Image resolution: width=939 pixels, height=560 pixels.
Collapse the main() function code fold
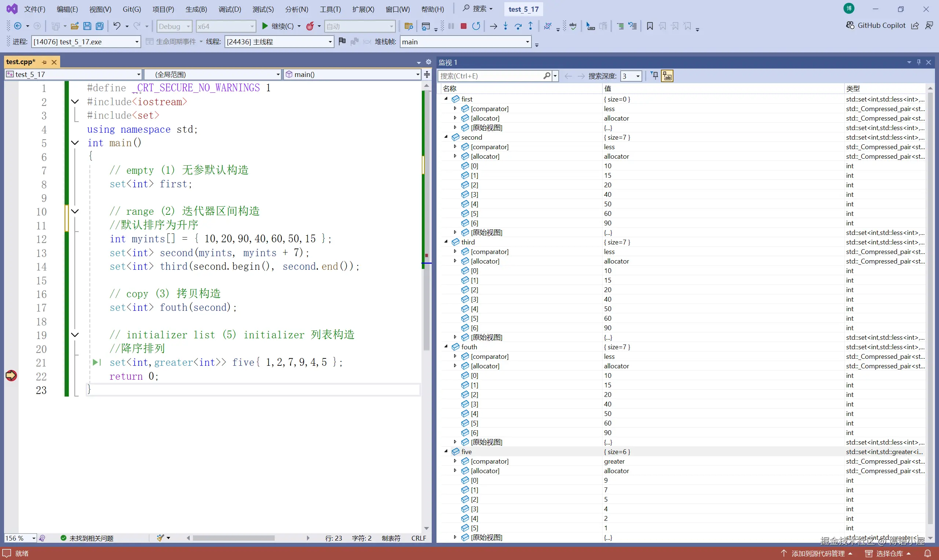pyautogui.click(x=75, y=143)
